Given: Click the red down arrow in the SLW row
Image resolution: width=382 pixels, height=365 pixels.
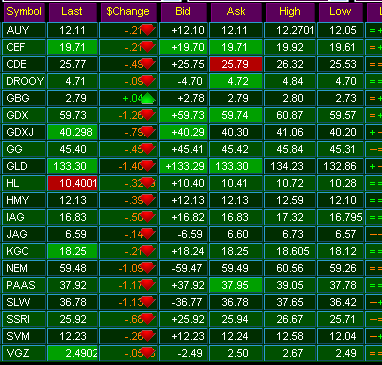Looking at the screenshot, I should [x=147, y=302].
